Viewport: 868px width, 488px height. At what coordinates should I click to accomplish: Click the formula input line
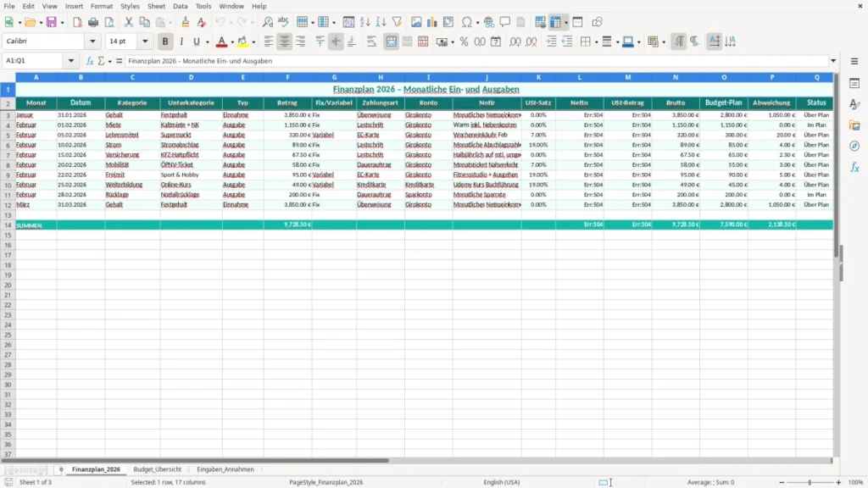(476, 61)
